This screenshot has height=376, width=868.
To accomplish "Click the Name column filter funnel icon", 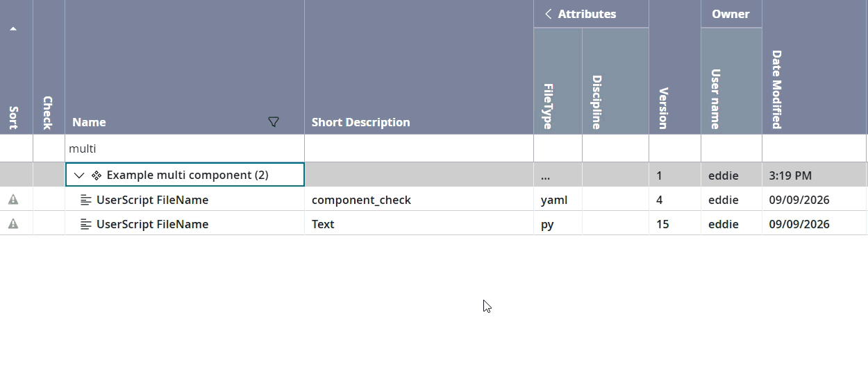I will pos(274,122).
